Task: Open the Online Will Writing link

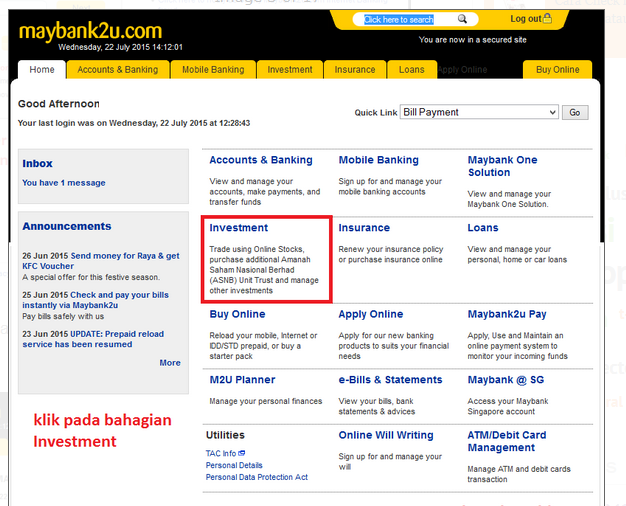Action: tap(386, 435)
